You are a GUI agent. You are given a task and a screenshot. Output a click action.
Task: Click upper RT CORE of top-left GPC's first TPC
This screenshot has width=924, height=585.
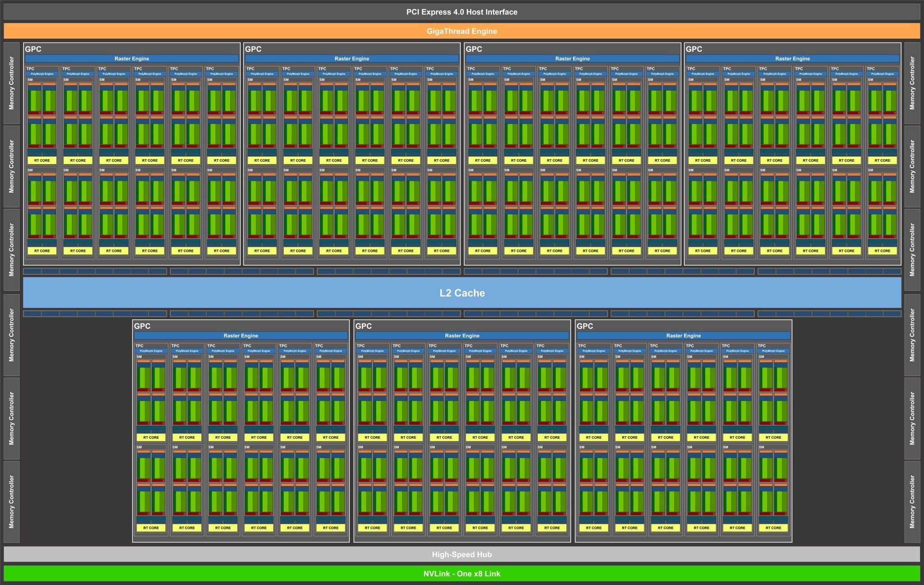point(42,161)
